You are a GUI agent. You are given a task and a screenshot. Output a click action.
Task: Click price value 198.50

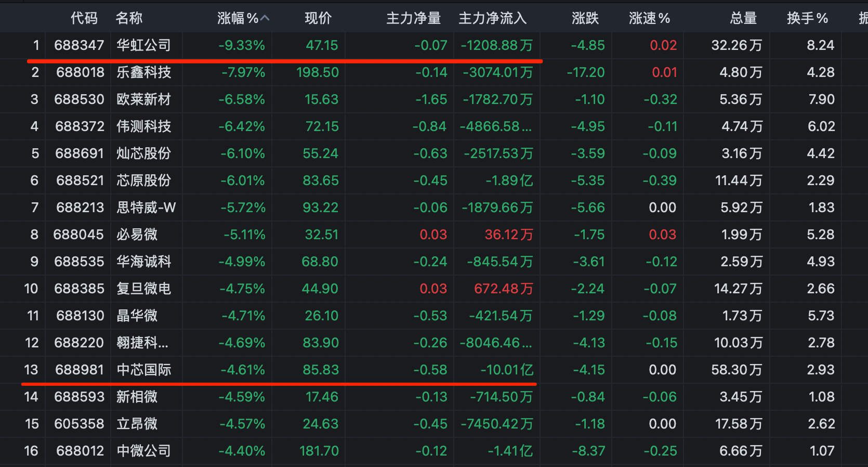coord(318,72)
